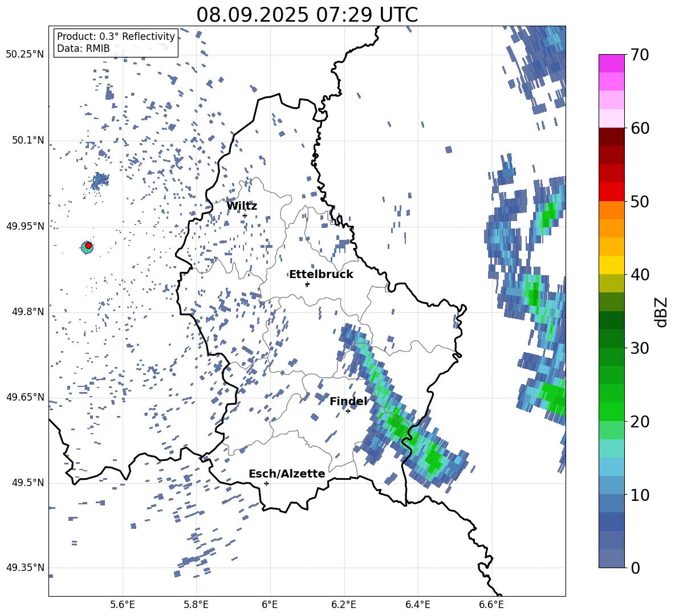Click the red radar site marker
Image resolution: width=675 pixels, height=616 pixels.
(x=88, y=245)
